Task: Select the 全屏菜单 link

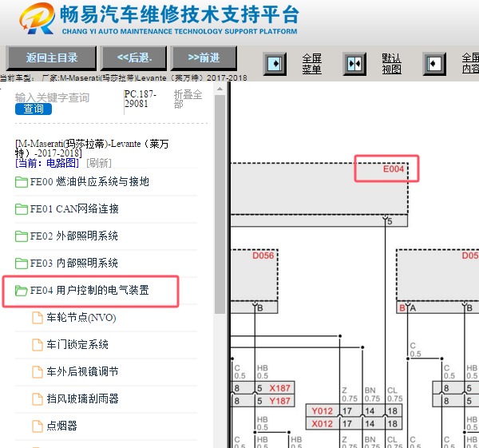Action: pyautogui.click(x=312, y=64)
